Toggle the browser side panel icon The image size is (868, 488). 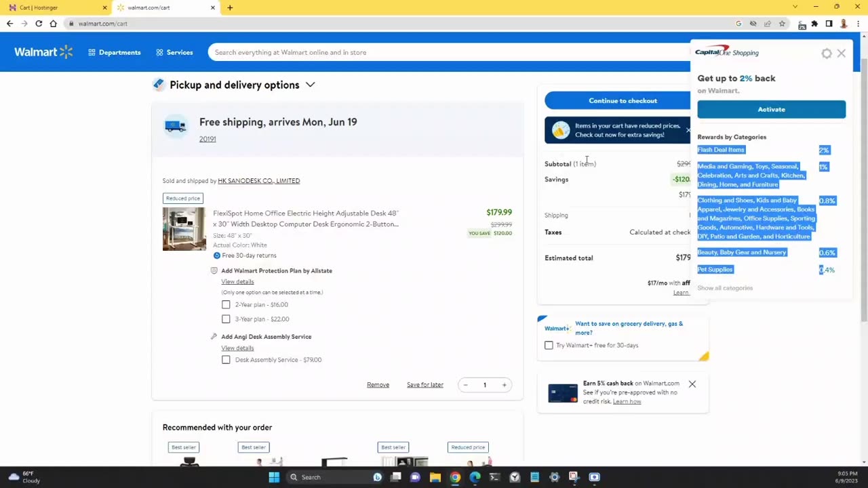(829, 24)
